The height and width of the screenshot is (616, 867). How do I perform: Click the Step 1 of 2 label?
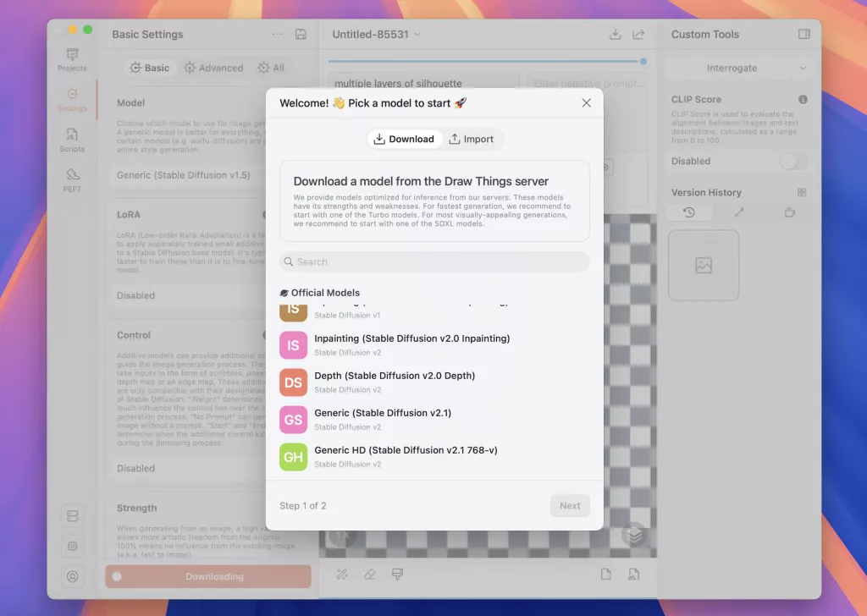click(303, 505)
